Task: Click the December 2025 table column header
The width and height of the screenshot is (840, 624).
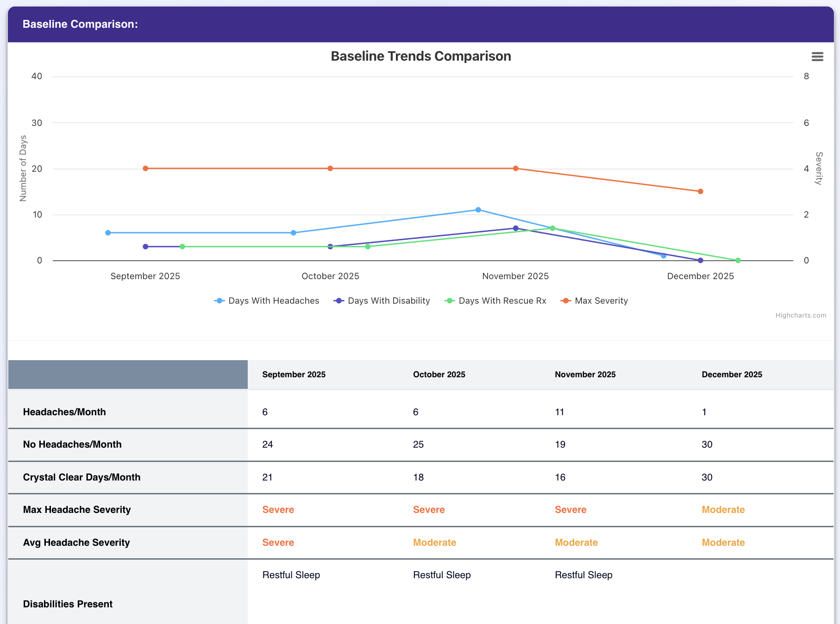Action: 732,374
